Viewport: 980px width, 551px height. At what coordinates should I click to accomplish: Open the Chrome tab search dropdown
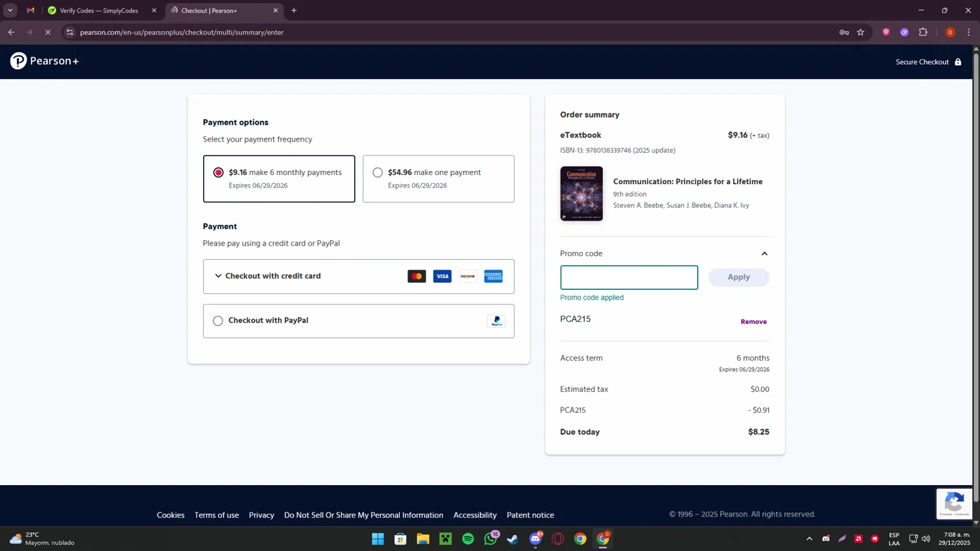click(x=10, y=10)
